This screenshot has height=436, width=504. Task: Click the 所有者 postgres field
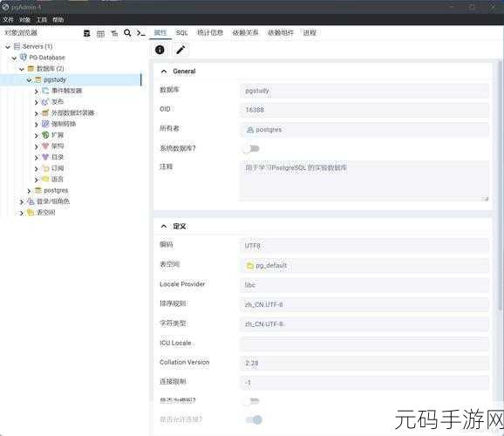click(x=364, y=130)
